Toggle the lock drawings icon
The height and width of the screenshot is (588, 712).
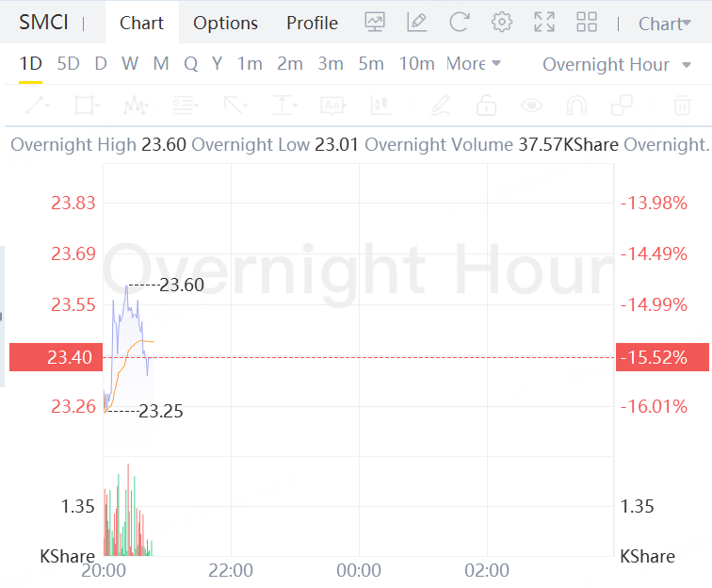coord(486,106)
